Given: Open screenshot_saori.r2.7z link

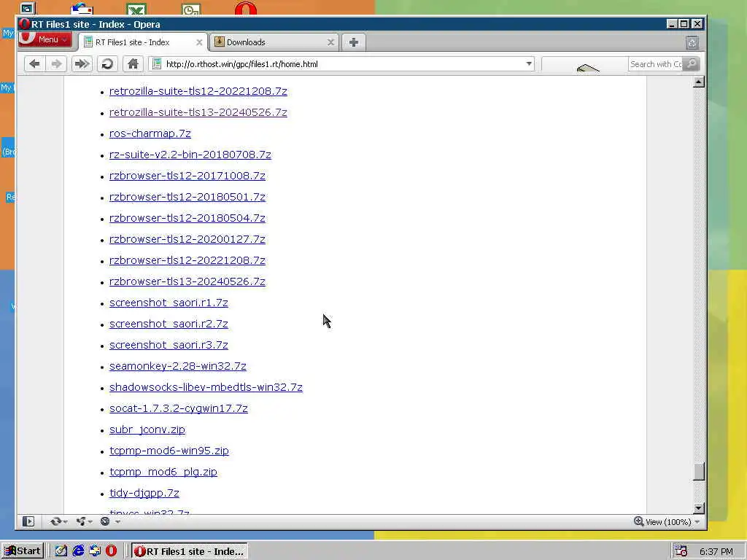Looking at the screenshot, I should coord(169,324).
